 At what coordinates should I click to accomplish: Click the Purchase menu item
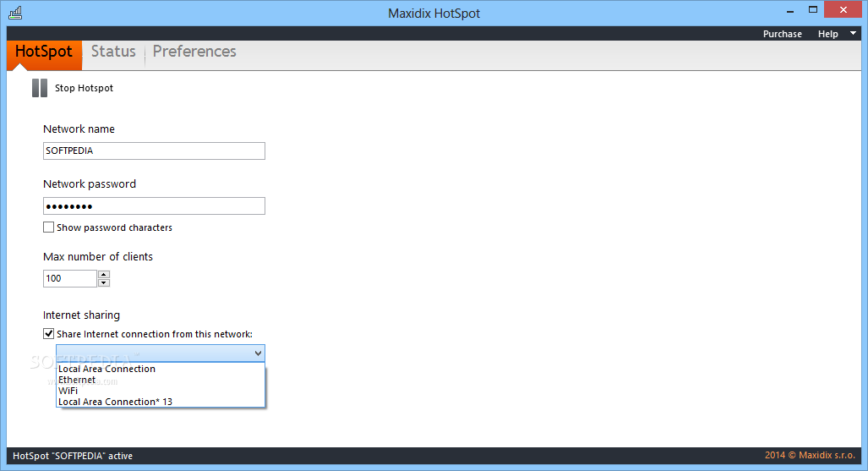(782, 34)
